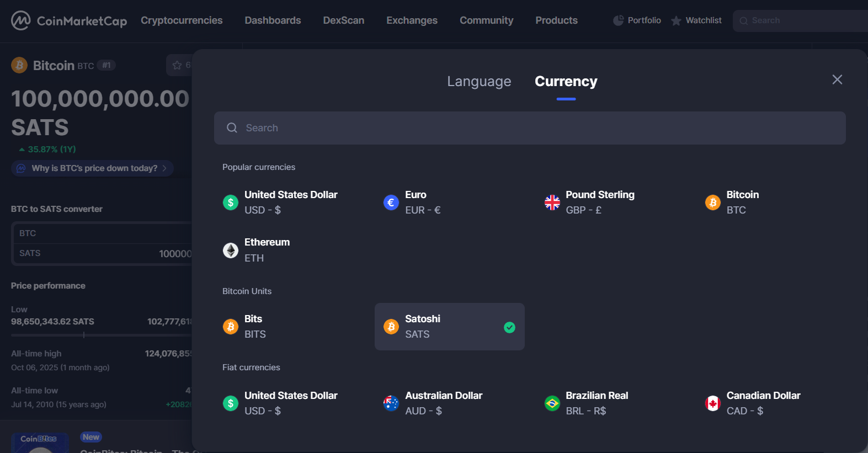Click the header search magnifier icon
The image size is (868, 453).
(x=744, y=21)
